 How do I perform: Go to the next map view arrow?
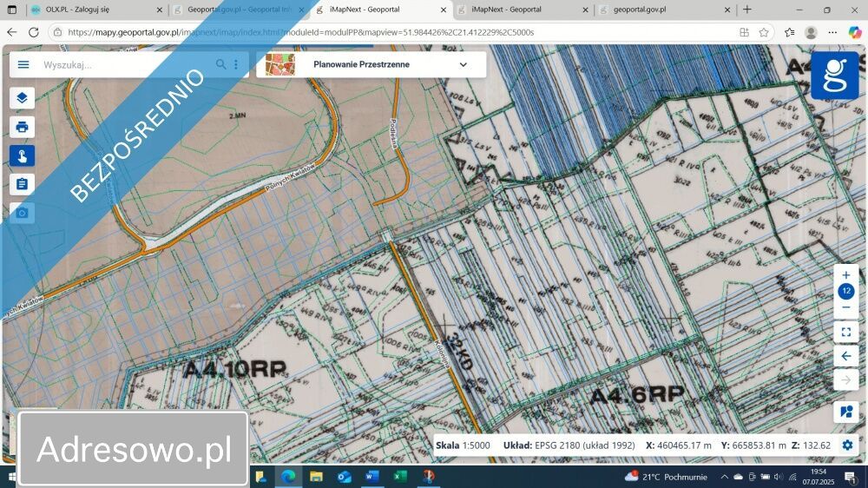coord(845,380)
